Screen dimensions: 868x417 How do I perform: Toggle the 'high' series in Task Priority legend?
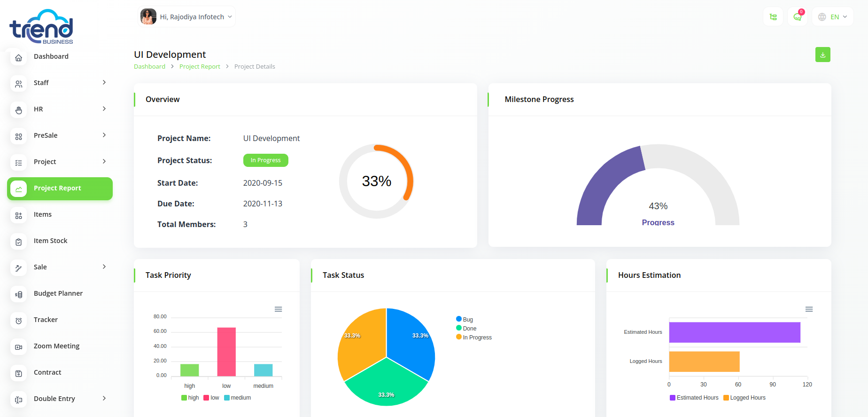pos(190,398)
